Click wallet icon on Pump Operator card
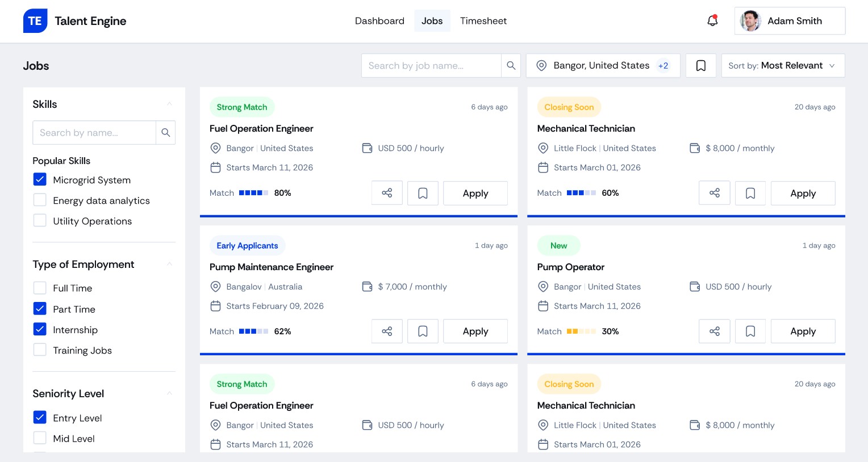This screenshot has width=868, height=462. (695, 287)
